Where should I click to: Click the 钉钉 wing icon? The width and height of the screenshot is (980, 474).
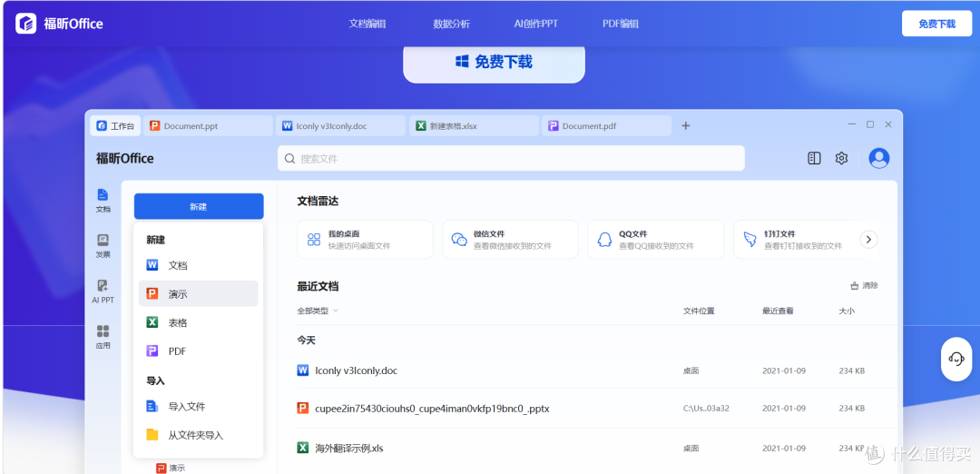[x=750, y=240]
